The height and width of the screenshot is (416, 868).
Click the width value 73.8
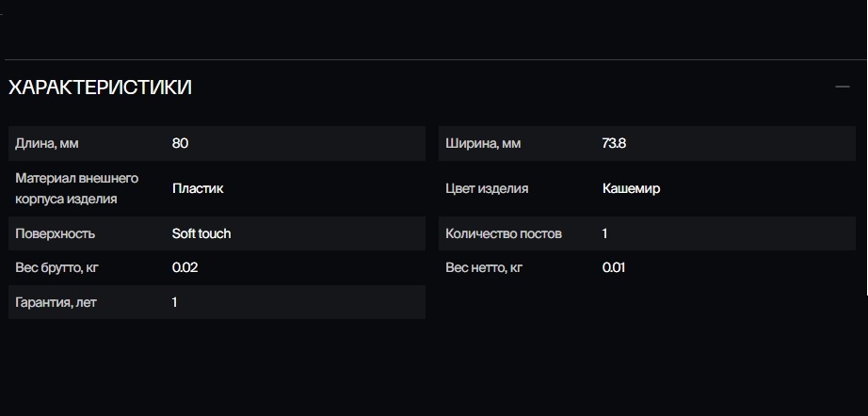point(614,144)
